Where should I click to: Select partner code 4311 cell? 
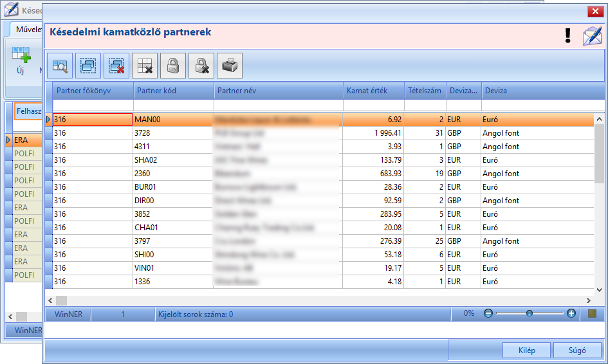tap(173, 147)
